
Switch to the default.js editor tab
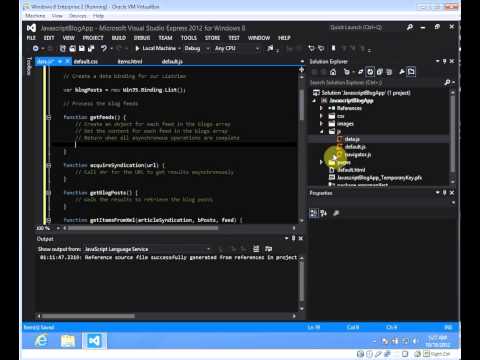coord(172,62)
